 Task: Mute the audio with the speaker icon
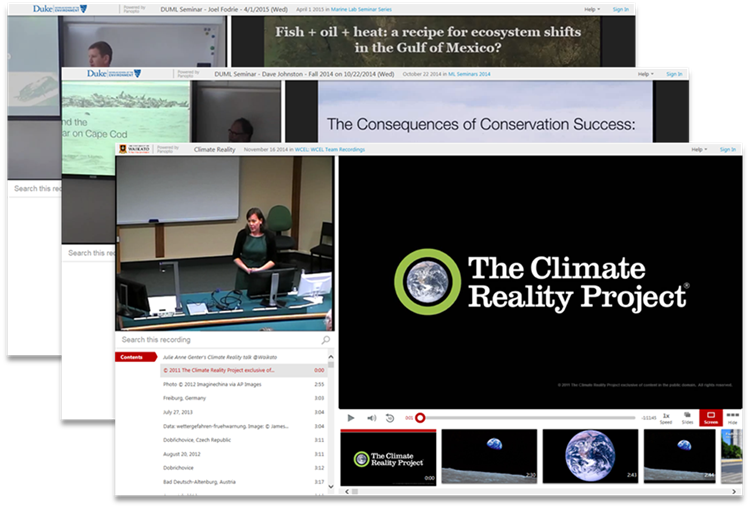[372, 418]
